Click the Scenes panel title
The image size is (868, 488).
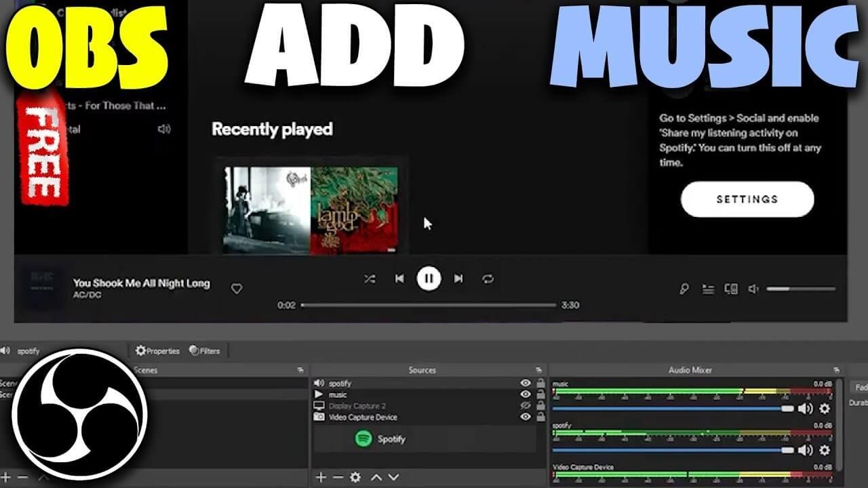[x=145, y=370]
